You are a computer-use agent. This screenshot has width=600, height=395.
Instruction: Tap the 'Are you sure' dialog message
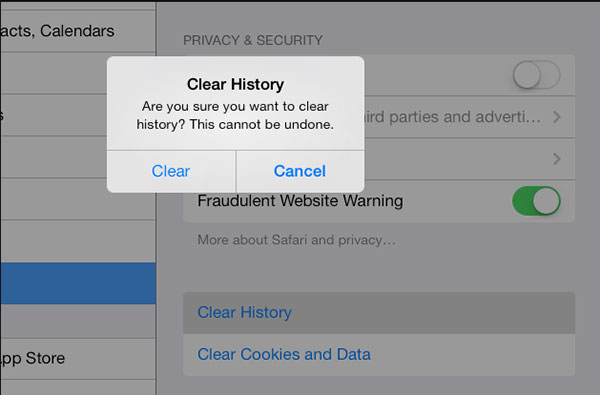(x=235, y=115)
